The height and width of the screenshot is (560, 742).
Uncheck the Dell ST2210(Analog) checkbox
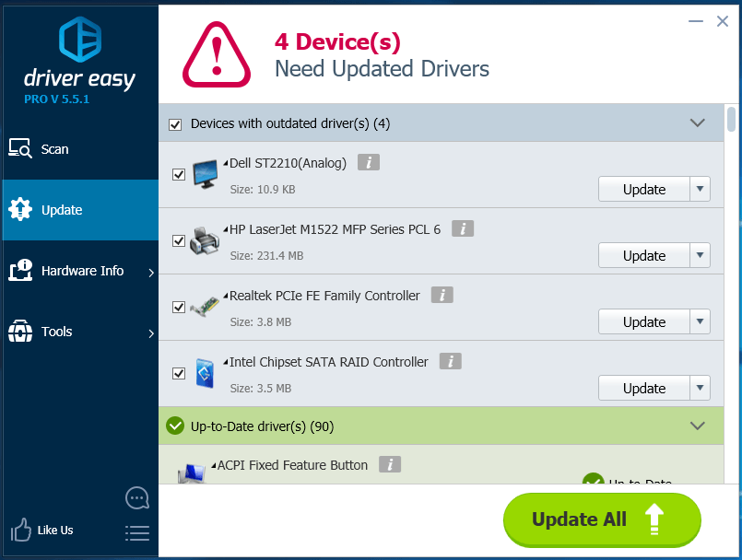(179, 174)
